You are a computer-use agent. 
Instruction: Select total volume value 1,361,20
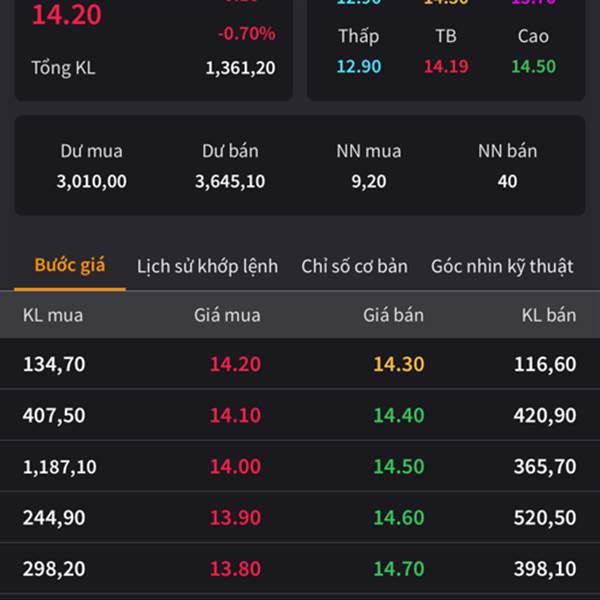240,68
